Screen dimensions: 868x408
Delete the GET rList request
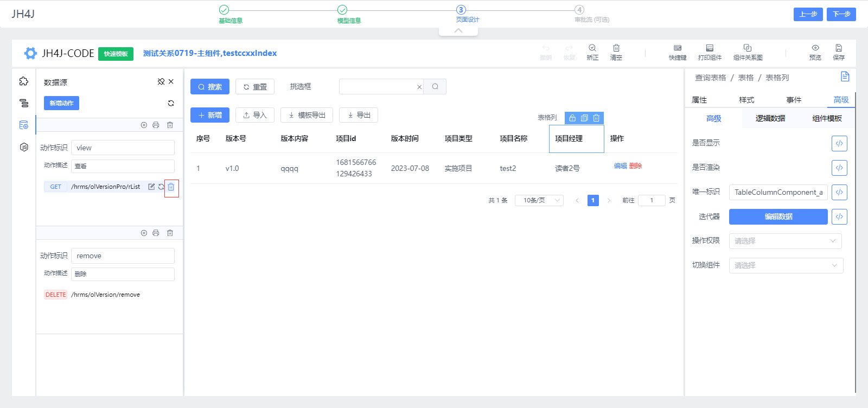coord(171,187)
